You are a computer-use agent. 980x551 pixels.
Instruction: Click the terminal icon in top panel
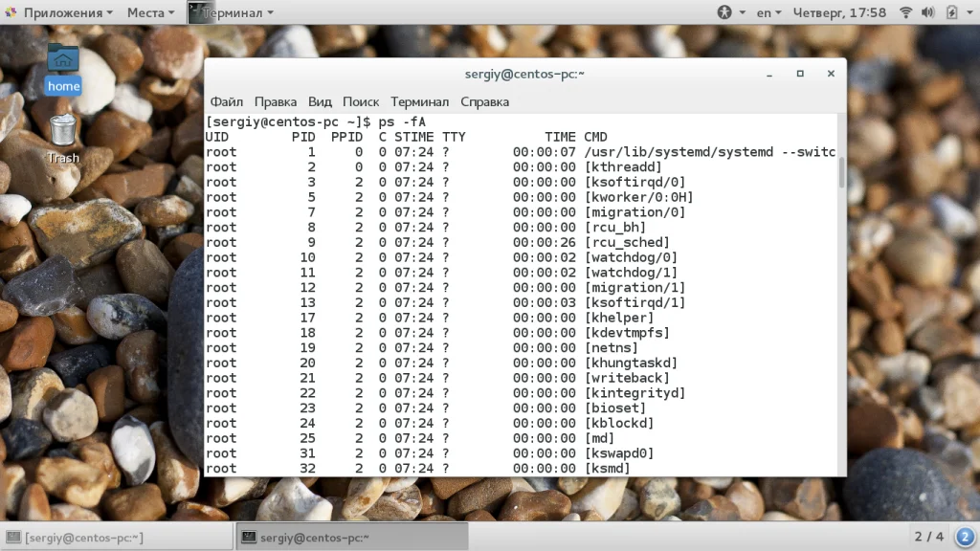point(195,12)
